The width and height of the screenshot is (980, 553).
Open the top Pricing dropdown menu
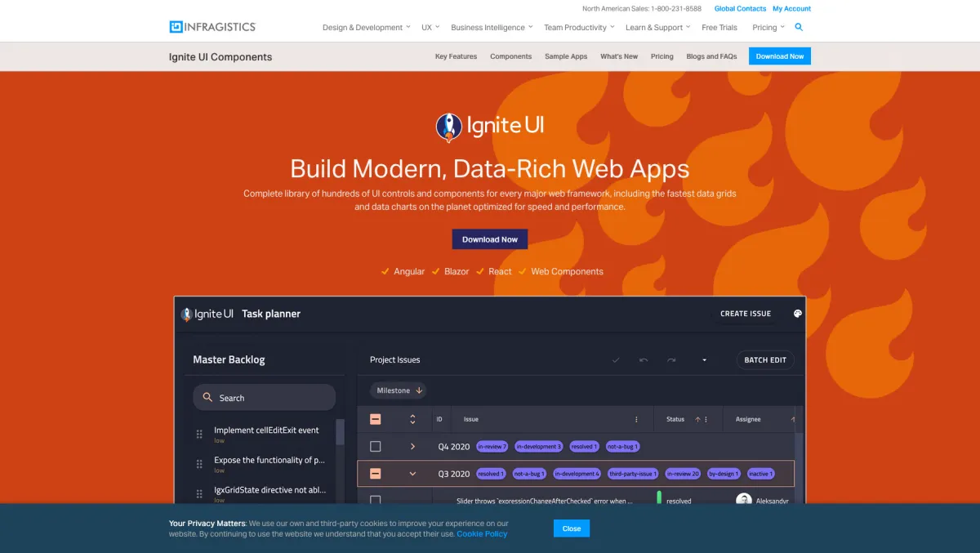[768, 27]
